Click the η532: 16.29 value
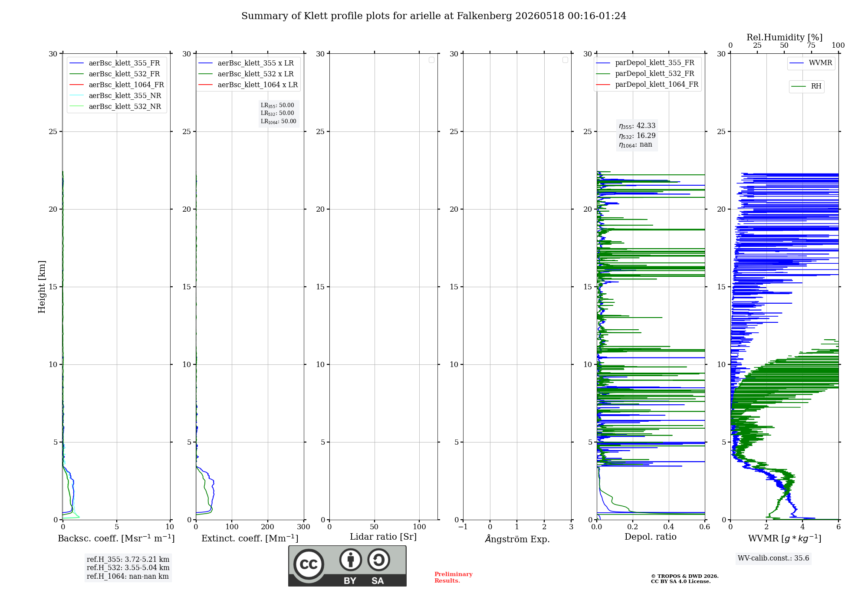Viewport: 868px width, 590px height. pos(637,136)
